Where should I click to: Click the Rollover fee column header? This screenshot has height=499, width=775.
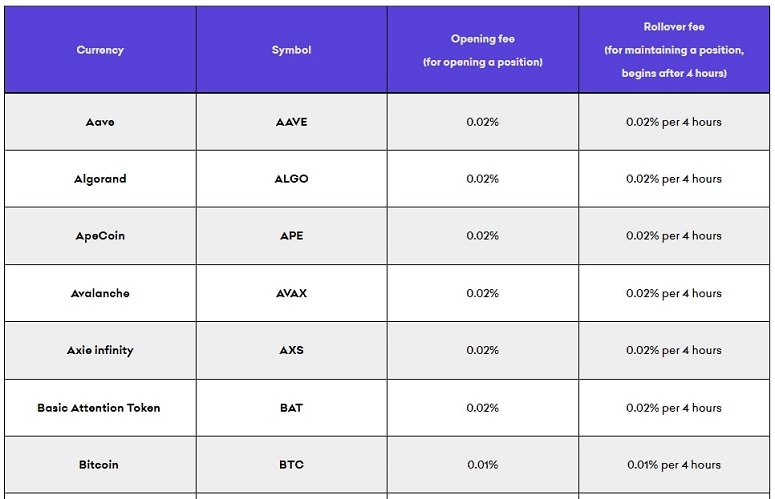pos(673,50)
